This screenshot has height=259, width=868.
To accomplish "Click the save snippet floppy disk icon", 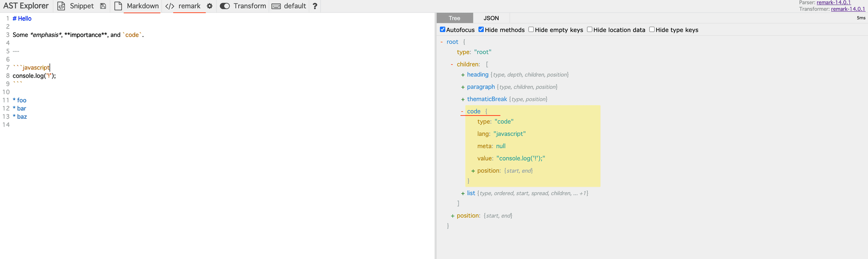I will click(x=103, y=6).
